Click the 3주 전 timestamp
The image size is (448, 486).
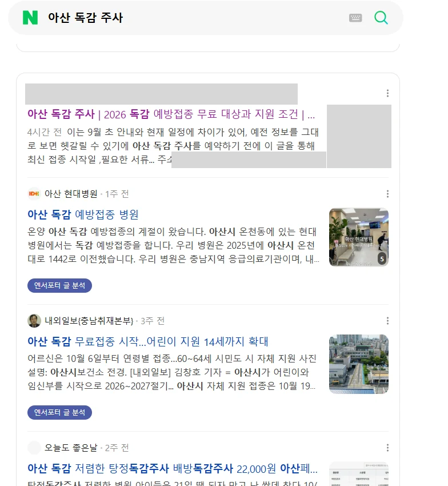[x=153, y=321]
